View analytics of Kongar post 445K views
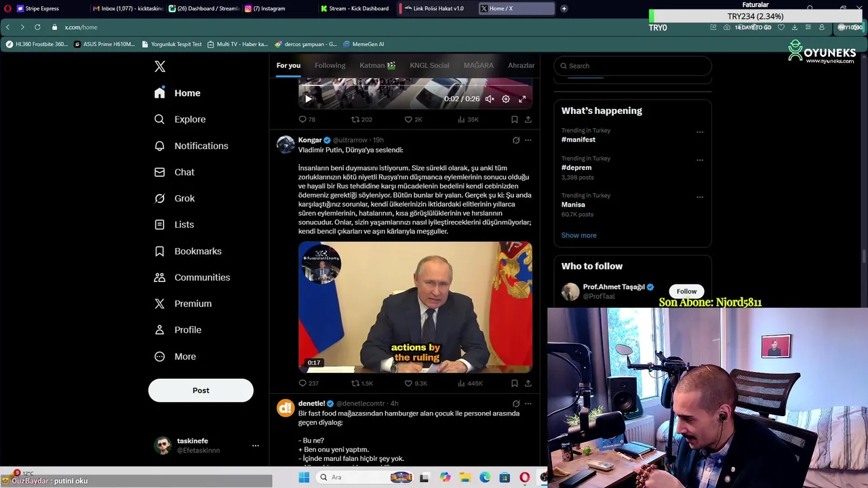Screen dimensions: 868x488 pos(470,383)
